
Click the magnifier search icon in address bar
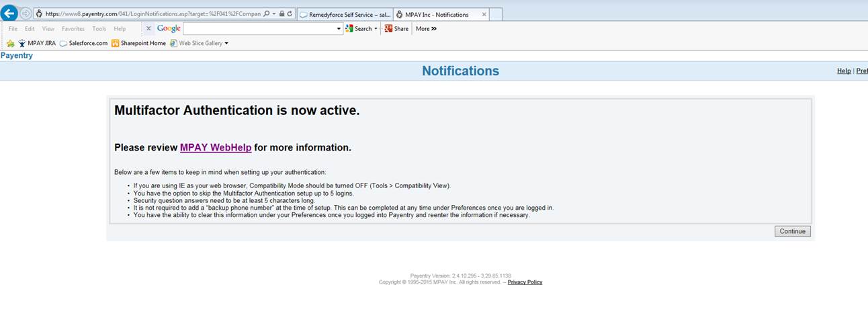click(267, 13)
